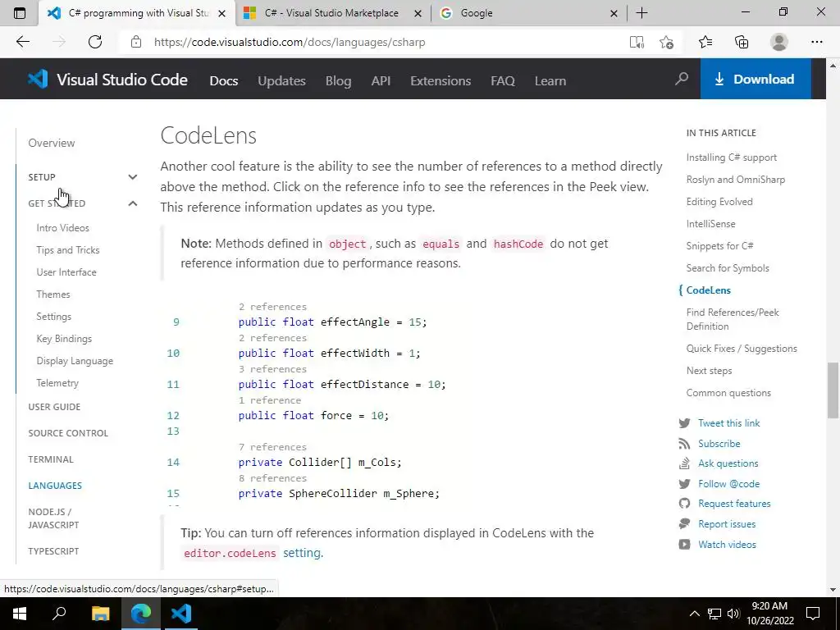Collapse the GET STARTED section chevron

point(133,203)
